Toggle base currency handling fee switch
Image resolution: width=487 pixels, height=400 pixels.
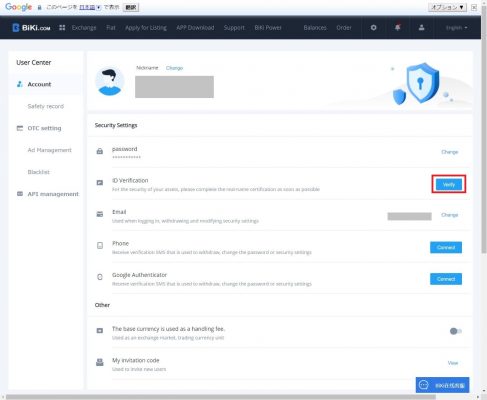coord(456,331)
